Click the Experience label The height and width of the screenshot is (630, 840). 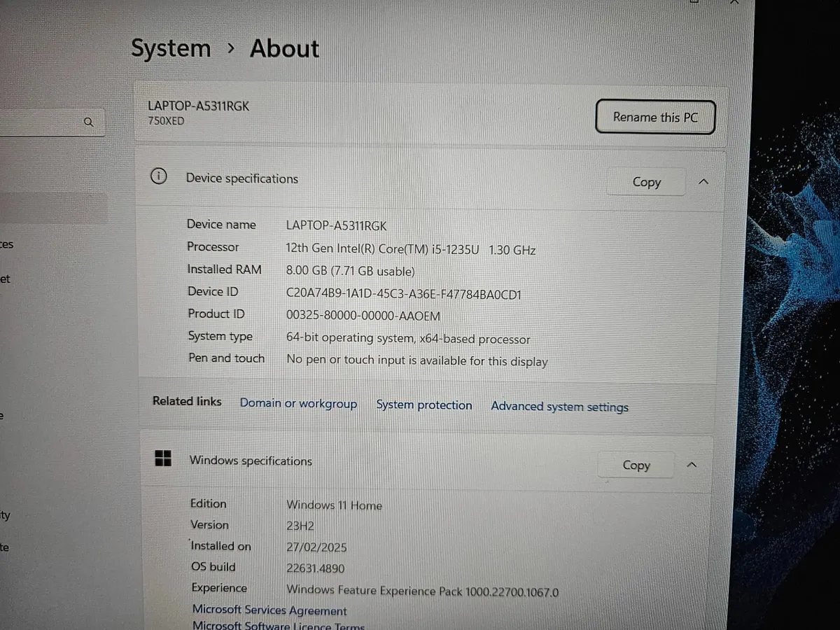click(x=219, y=588)
